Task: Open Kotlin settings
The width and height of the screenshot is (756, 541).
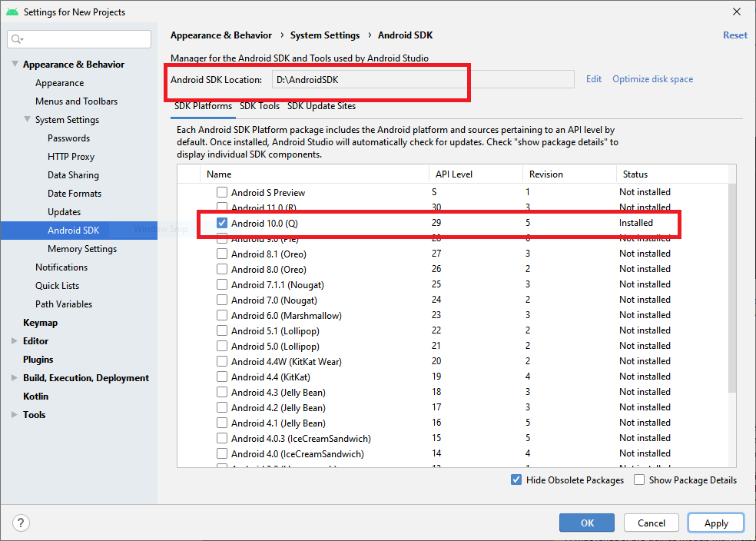Action: (x=35, y=396)
